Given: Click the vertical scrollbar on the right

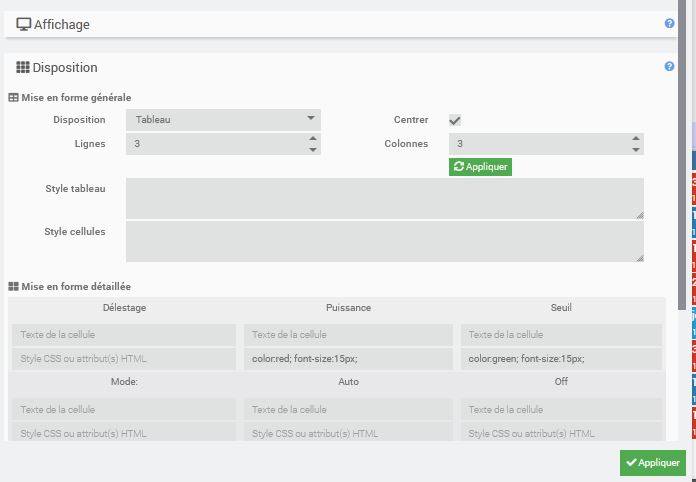Looking at the screenshot, I should click(x=682, y=155).
